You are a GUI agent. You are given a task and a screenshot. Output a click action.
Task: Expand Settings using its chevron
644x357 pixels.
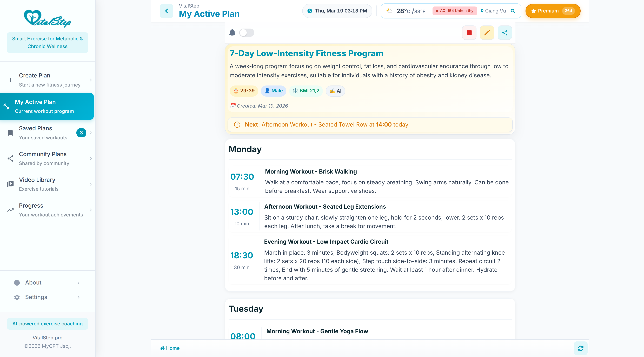pos(78,297)
